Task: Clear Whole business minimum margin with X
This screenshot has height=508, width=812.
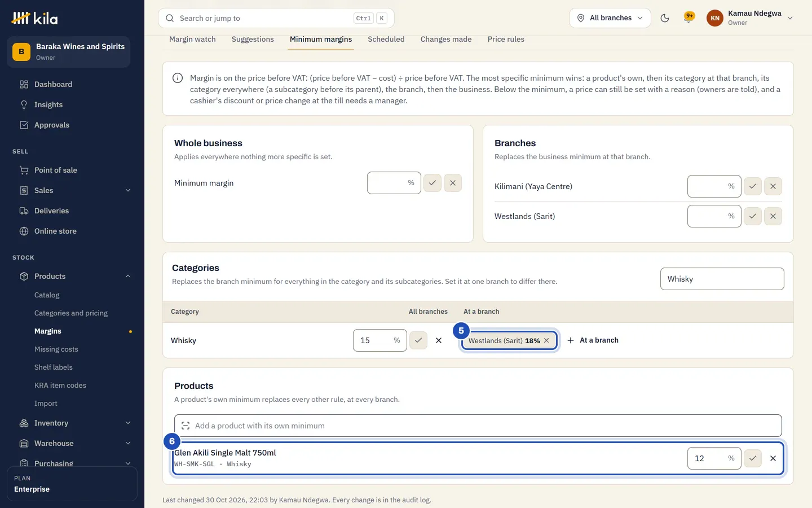Action: (453, 183)
